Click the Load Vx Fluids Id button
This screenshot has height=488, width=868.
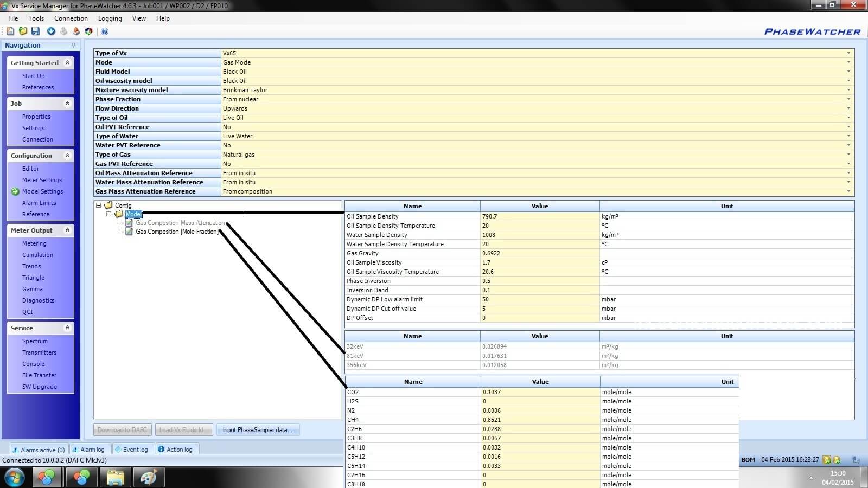click(x=184, y=430)
